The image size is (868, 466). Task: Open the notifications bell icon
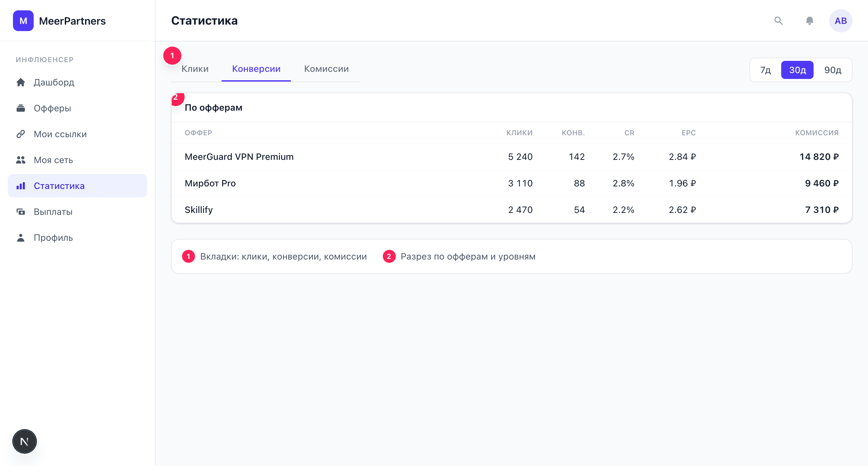[x=809, y=20]
